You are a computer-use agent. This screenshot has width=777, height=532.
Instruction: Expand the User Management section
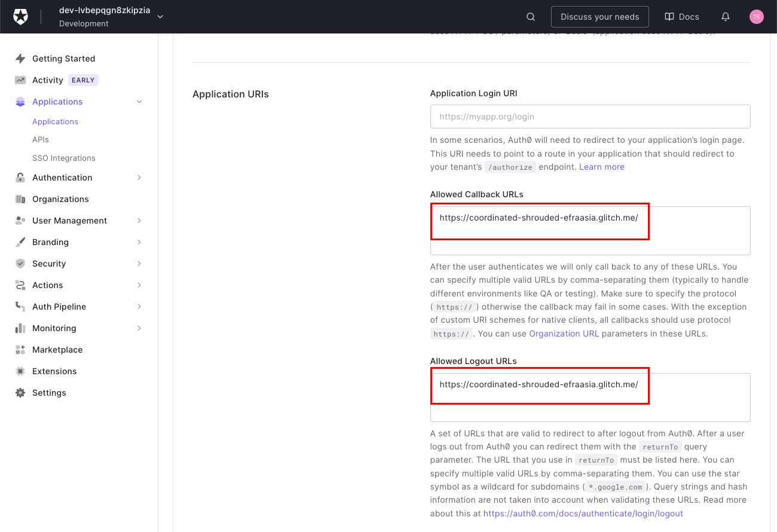tap(139, 221)
